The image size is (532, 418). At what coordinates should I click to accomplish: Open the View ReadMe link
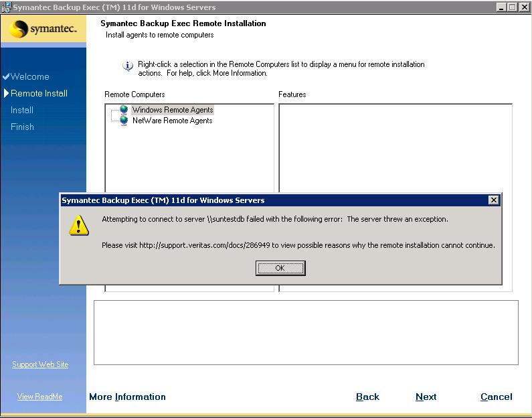pos(39,397)
